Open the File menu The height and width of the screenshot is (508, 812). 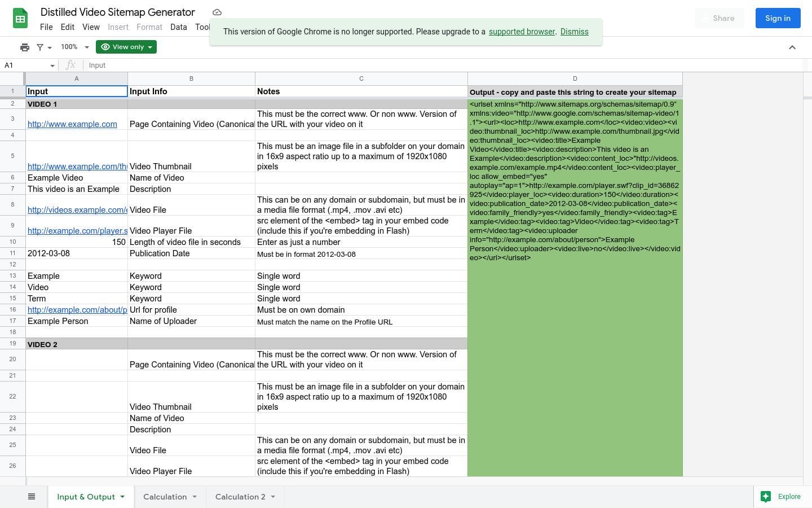[46, 27]
